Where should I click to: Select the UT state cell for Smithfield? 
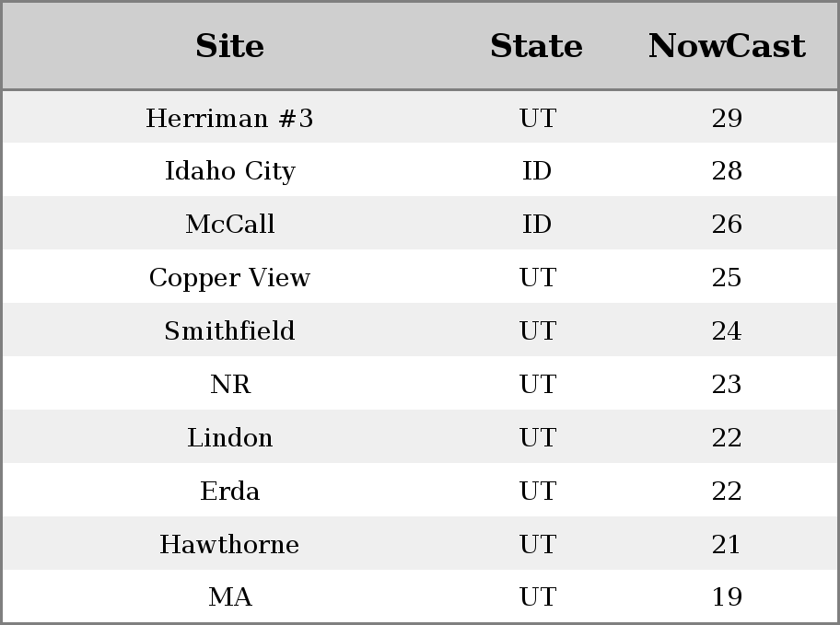point(537,330)
